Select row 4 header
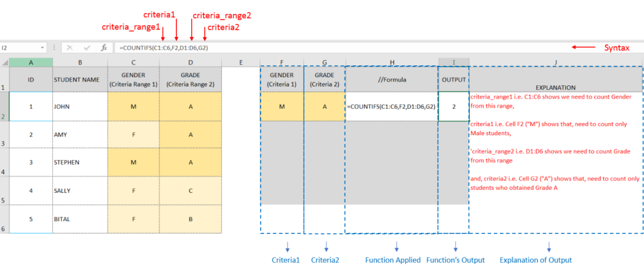This screenshot has width=644, height=277. pyautogui.click(x=4, y=163)
